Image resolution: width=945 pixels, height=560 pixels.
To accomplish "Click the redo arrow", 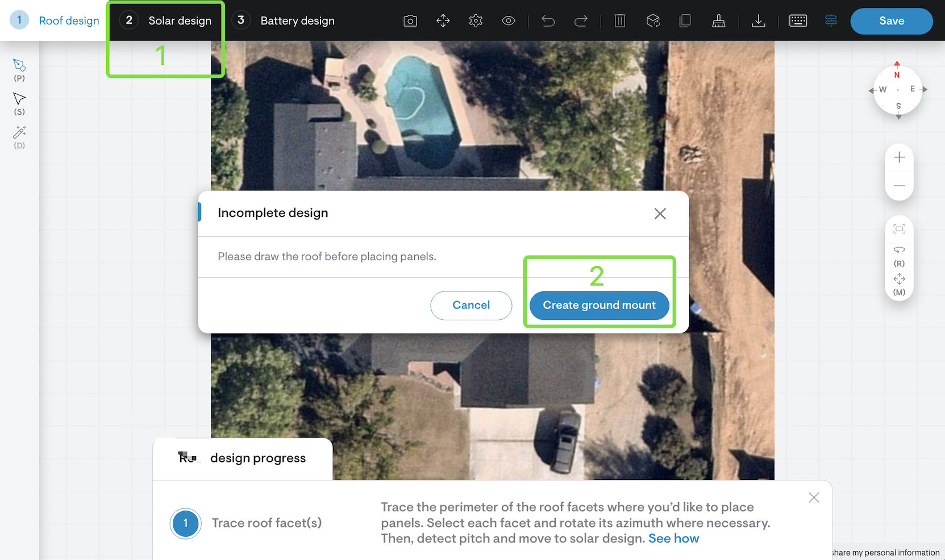I will pos(581,21).
